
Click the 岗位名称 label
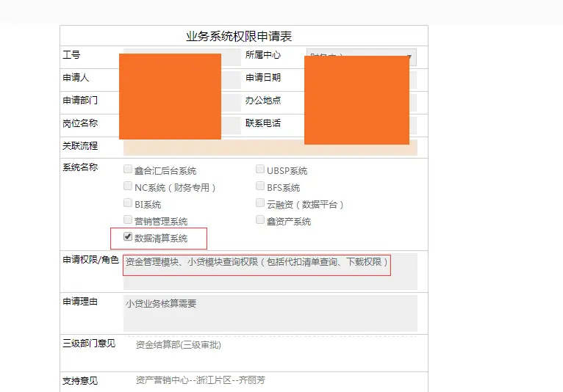(80, 123)
